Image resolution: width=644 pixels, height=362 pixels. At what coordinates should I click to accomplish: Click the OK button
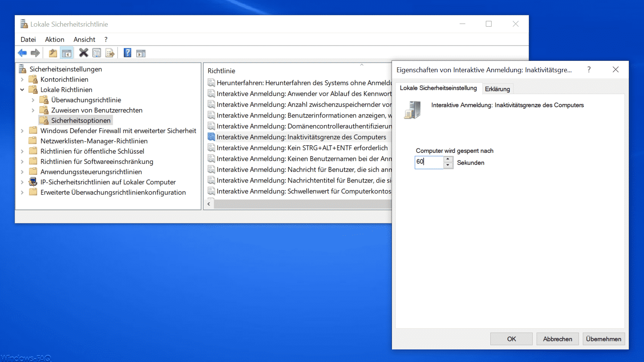tap(511, 339)
